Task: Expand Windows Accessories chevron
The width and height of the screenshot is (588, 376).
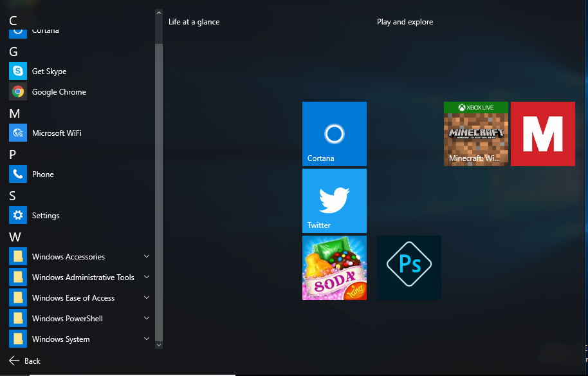Action: pos(147,256)
